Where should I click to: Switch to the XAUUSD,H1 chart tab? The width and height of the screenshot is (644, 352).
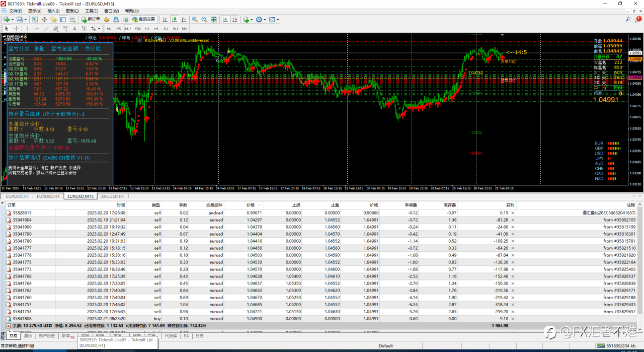(x=112, y=196)
